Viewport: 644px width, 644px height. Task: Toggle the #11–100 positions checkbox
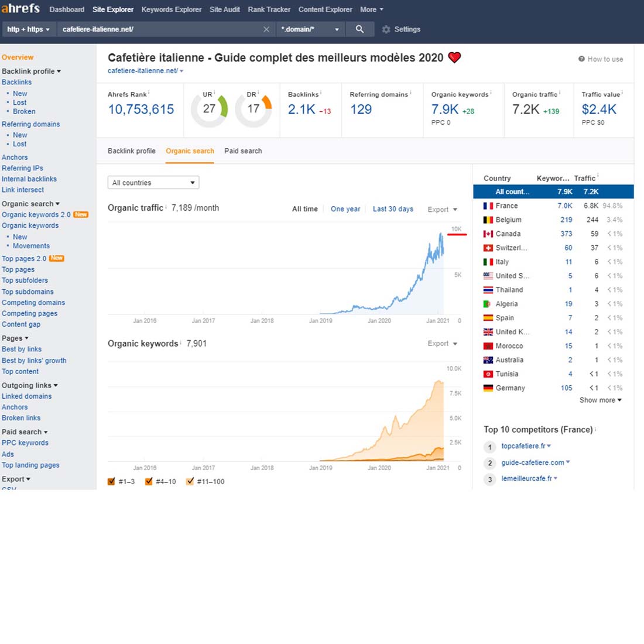click(x=190, y=481)
